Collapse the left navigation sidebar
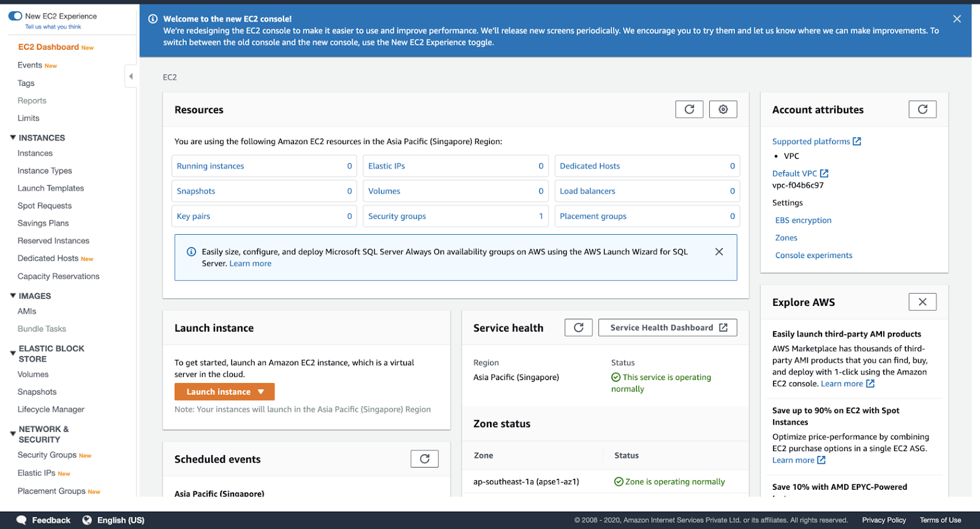Viewport: 980px width, 529px height. (130, 77)
